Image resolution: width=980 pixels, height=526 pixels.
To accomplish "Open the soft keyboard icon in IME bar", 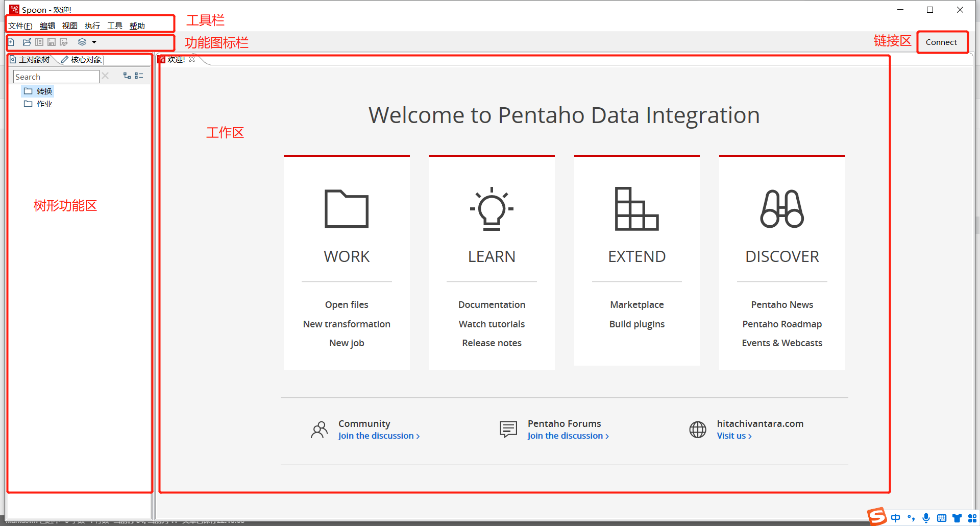I will [x=942, y=518].
